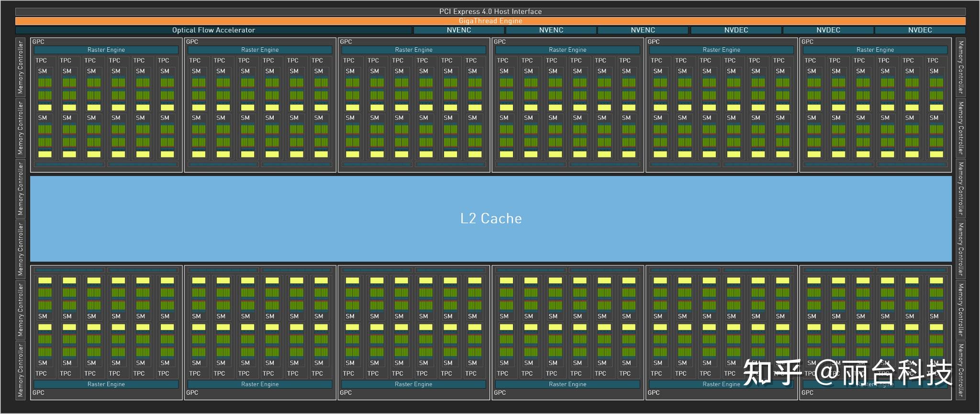Select the leftmost NVENC block
Viewport: 980px width, 414px height.
tap(459, 30)
